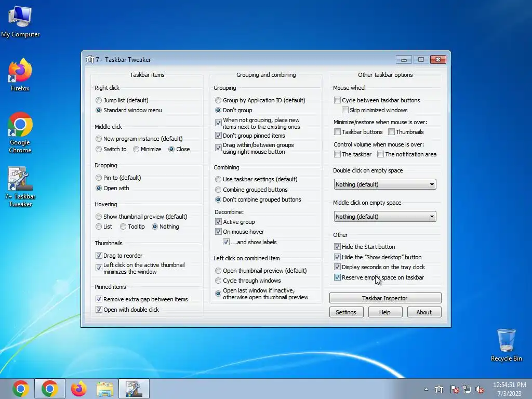
Task: Open Windows Explorer from the taskbar
Action: tap(105, 389)
